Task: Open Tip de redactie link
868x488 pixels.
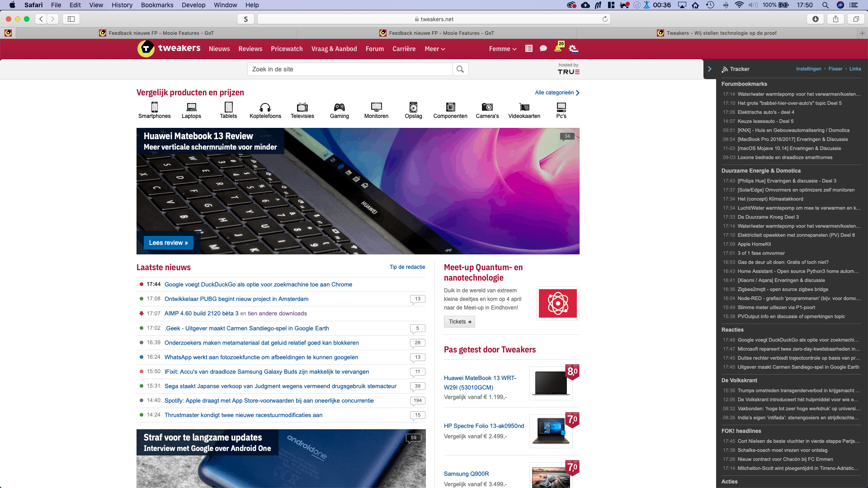Action: pyautogui.click(x=407, y=267)
